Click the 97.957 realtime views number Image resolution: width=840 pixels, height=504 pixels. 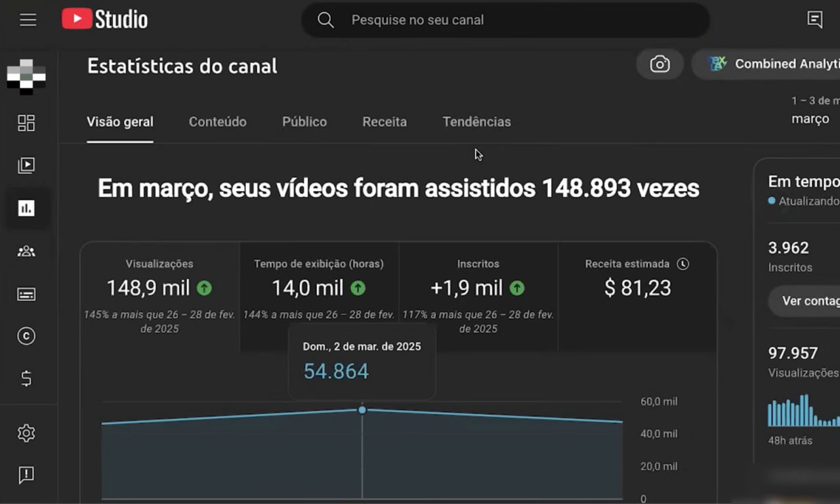[793, 353]
